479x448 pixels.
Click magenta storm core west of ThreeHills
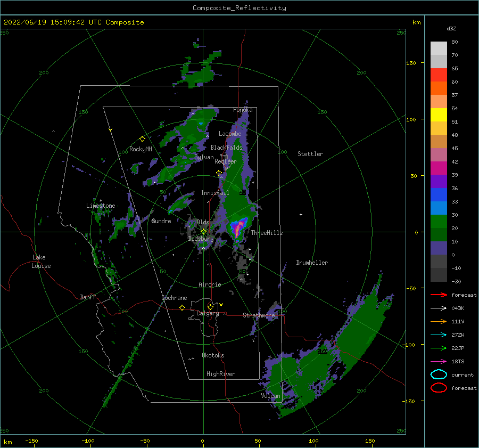pos(238,227)
